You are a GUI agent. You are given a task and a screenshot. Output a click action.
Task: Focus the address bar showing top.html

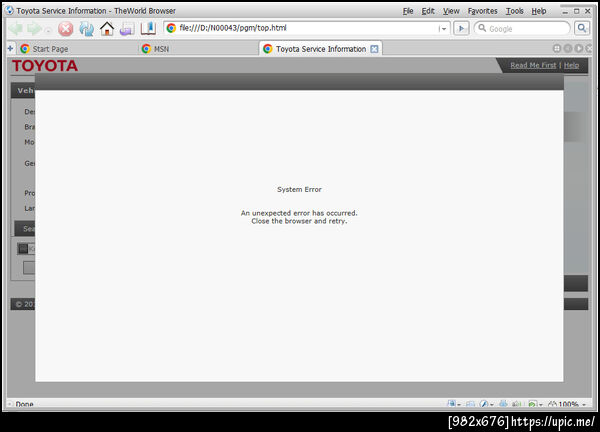tap(306, 28)
